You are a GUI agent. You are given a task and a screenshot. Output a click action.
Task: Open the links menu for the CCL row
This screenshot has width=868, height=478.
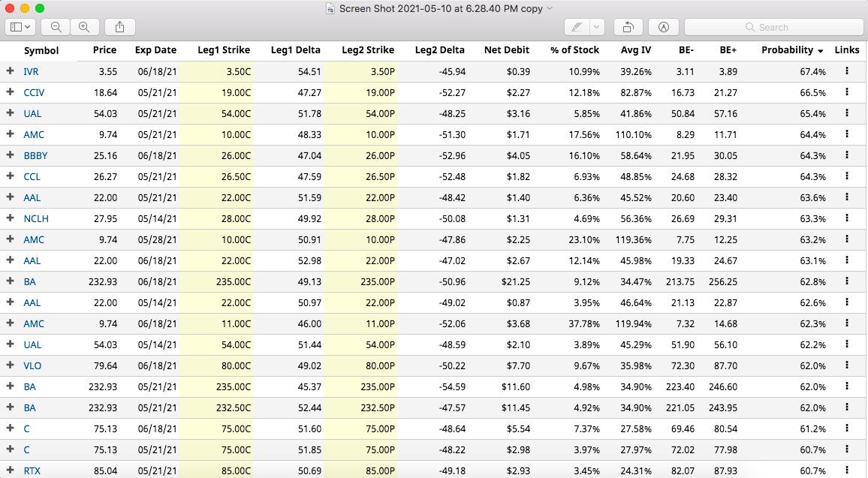click(x=846, y=176)
